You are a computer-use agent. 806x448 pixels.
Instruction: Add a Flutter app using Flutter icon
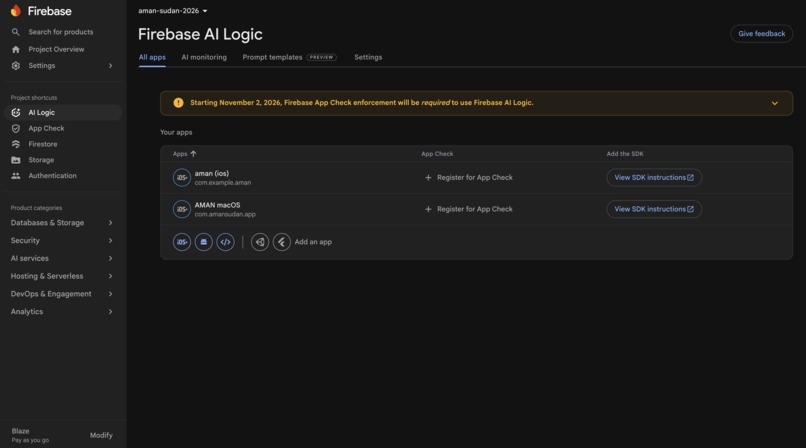(x=282, y=242)
